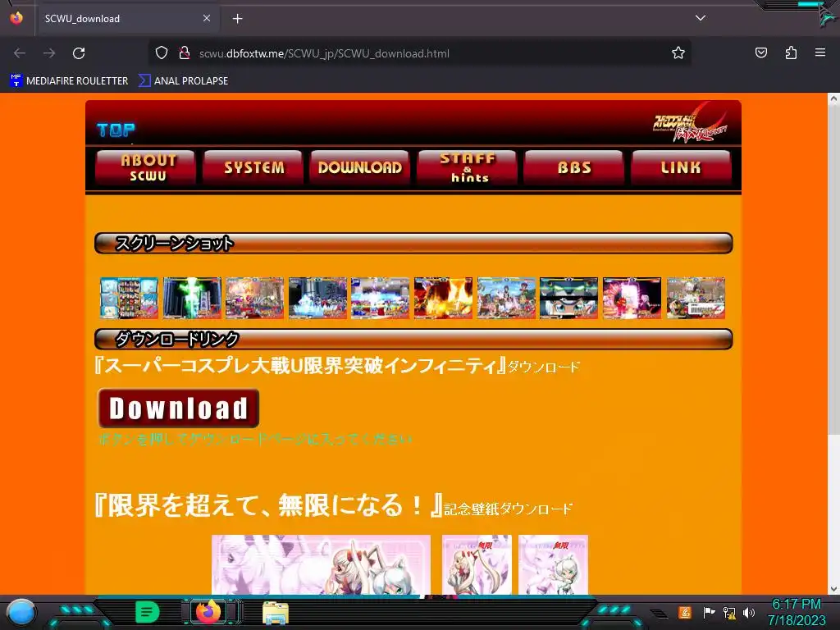Open fourth screenshot thumbnail with blue effect
Screen dimensions: 840x630
tap(317, 298)
